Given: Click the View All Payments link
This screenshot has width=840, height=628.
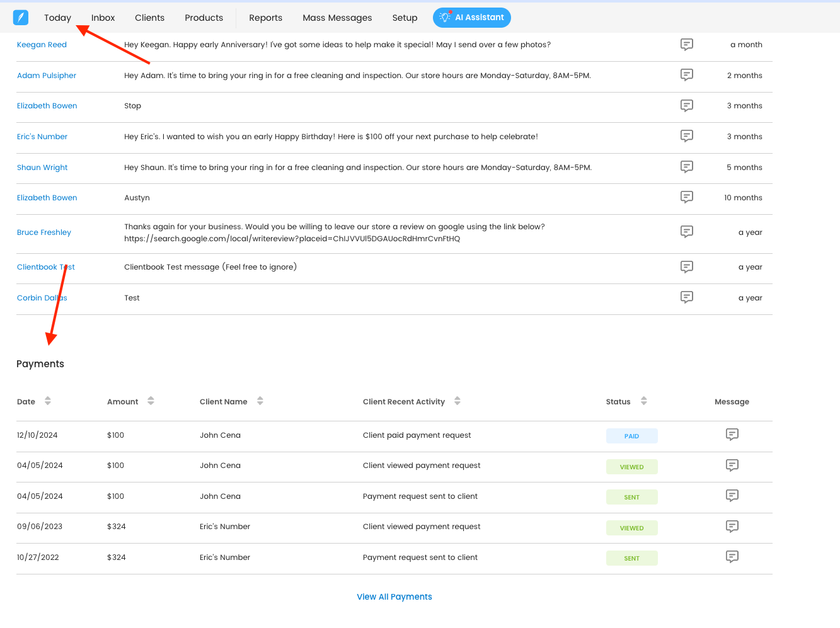Looking at the screenshot, I should point(394,597).
